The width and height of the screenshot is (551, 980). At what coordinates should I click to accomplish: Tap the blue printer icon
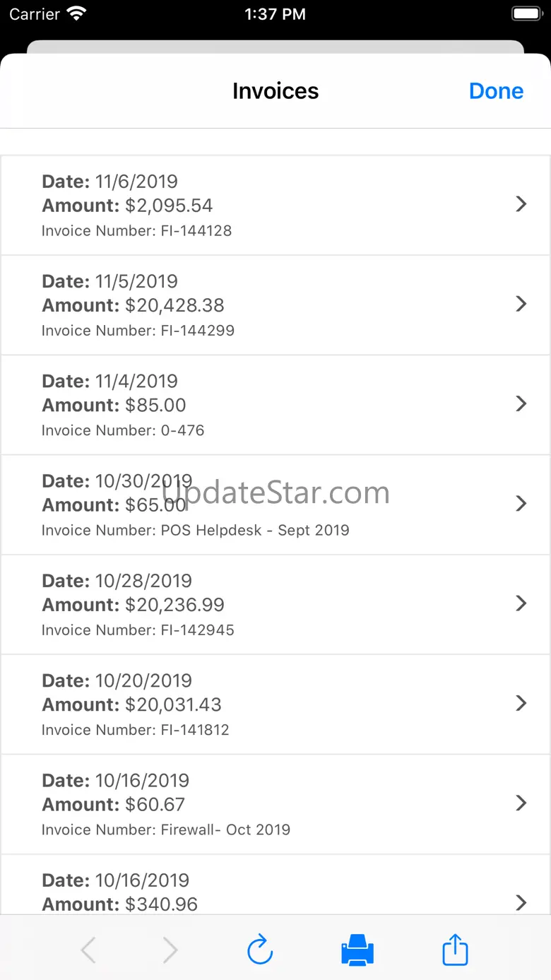pyautogui.click(x=357, y=950)
